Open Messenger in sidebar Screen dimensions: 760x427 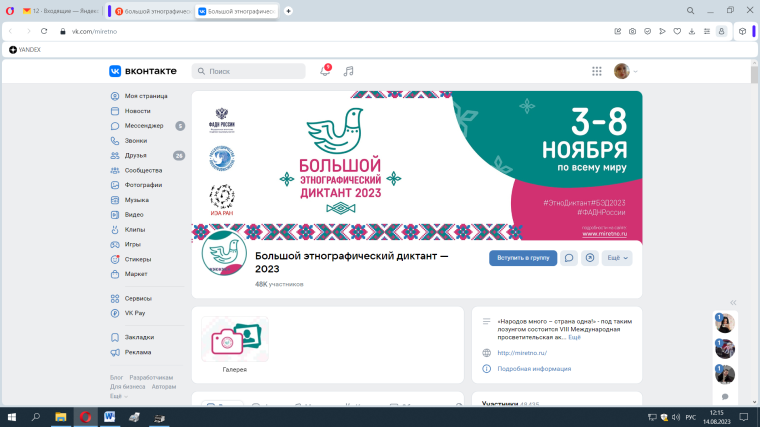click(146, 126)
